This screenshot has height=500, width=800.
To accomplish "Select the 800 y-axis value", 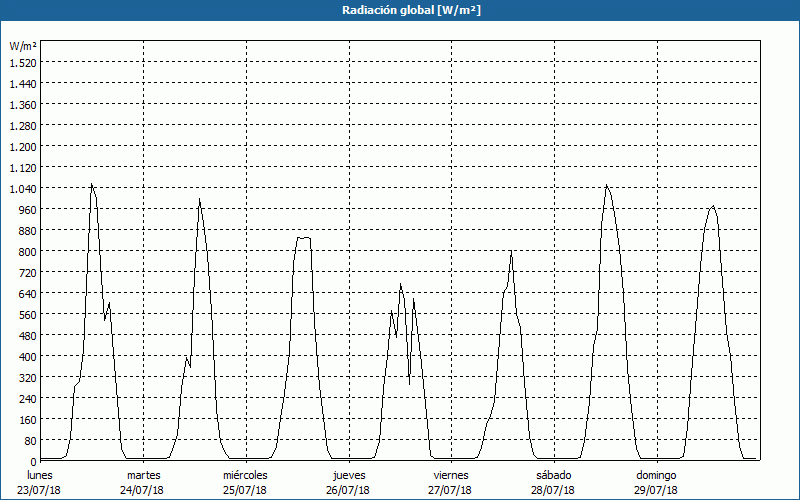I will coord(28,252).
